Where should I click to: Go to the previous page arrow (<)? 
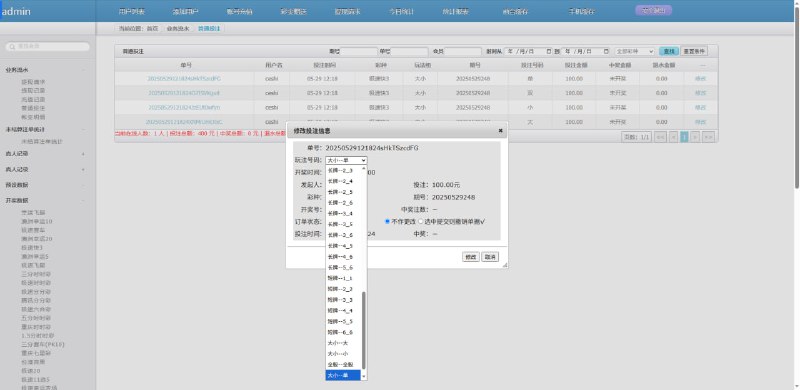pos(673,137)
